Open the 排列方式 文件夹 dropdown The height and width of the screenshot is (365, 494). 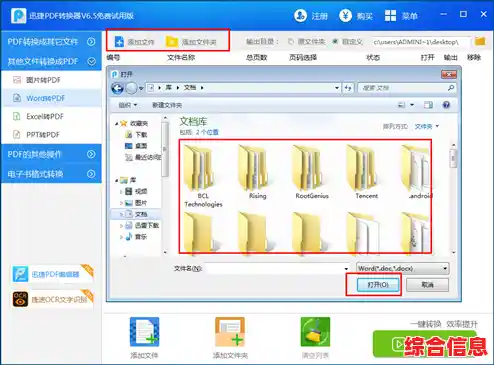(x=427, y=126)
